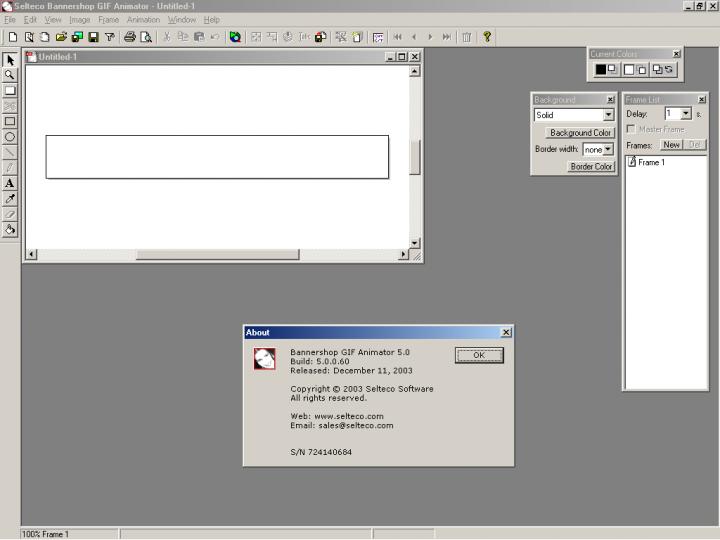Expand the Border width dropdown
The image size is (720, 540).
tap(608, 149)
